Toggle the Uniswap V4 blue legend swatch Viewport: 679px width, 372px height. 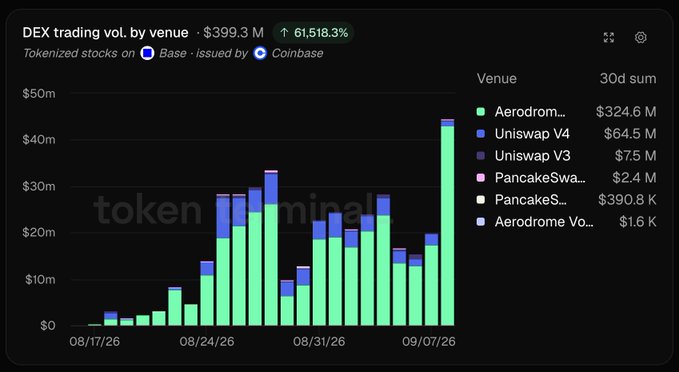click(x=481, y=134)
